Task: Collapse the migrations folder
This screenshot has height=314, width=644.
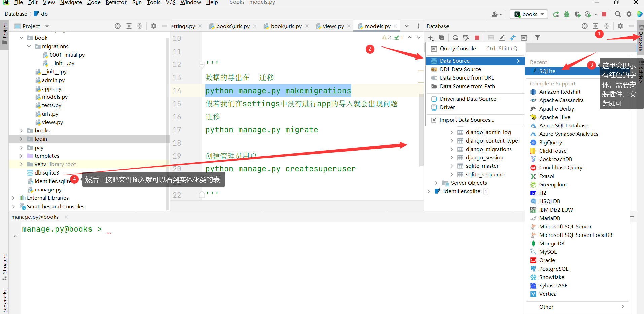Action: click(x=29, y=46)
